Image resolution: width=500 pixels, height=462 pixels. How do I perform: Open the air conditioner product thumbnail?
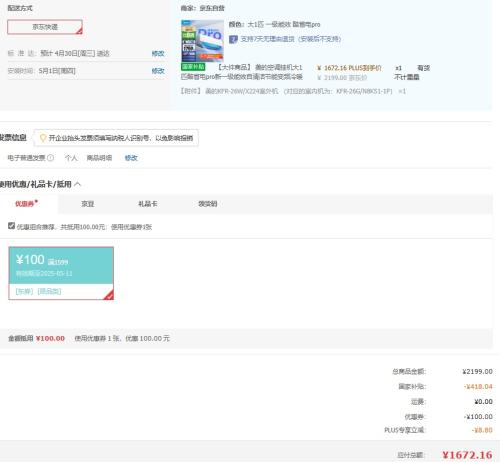coord(202,41)
